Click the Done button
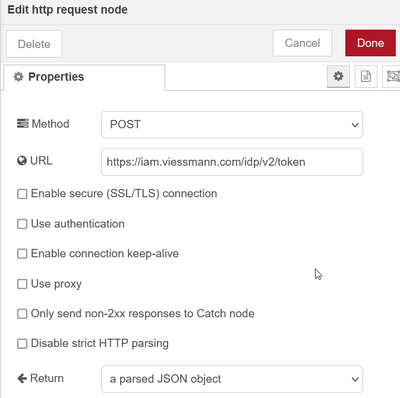The image size is (400, 398). click(370, 43)
